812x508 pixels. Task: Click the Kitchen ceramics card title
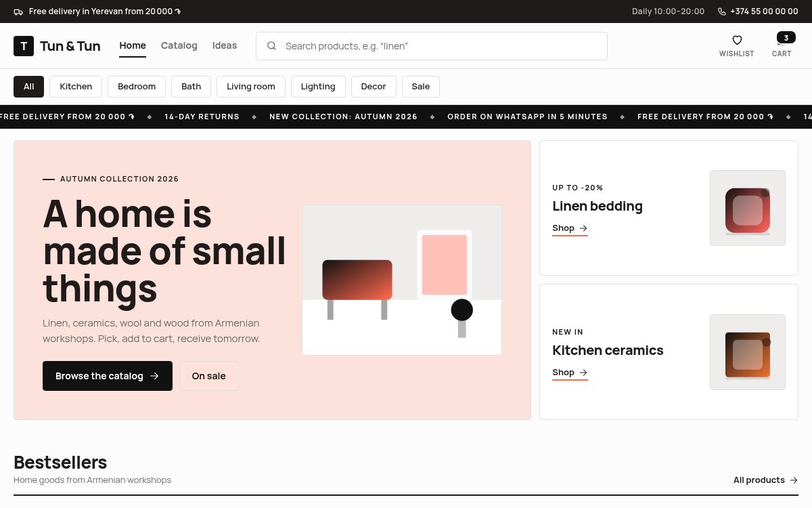pos(608,350)
